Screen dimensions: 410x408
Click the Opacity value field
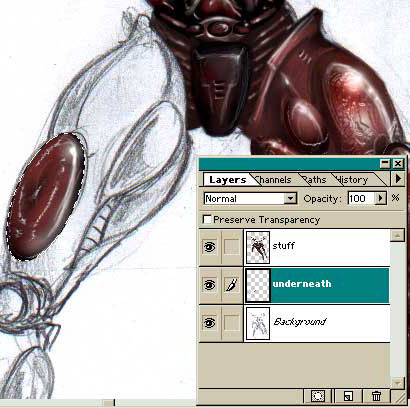click(361, 199)
